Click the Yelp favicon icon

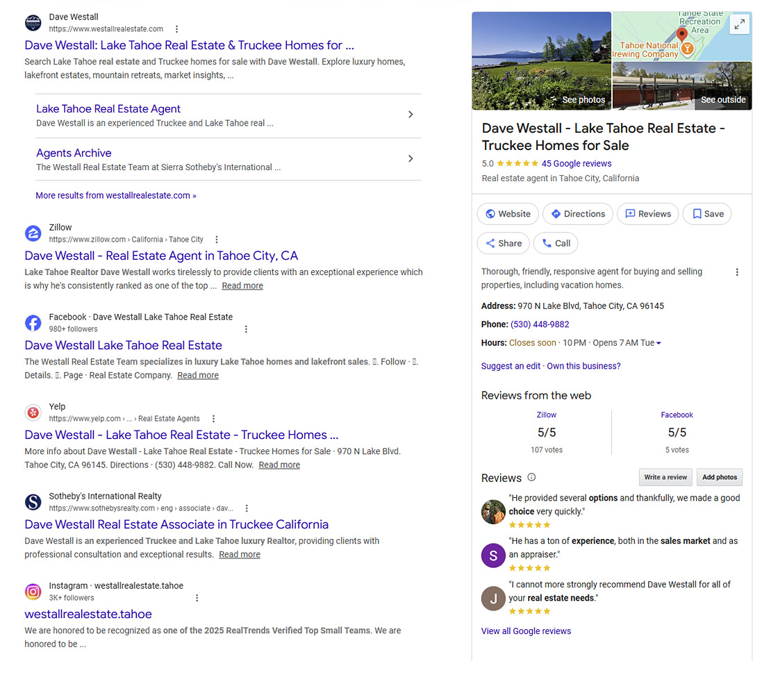tap(33, 412)
